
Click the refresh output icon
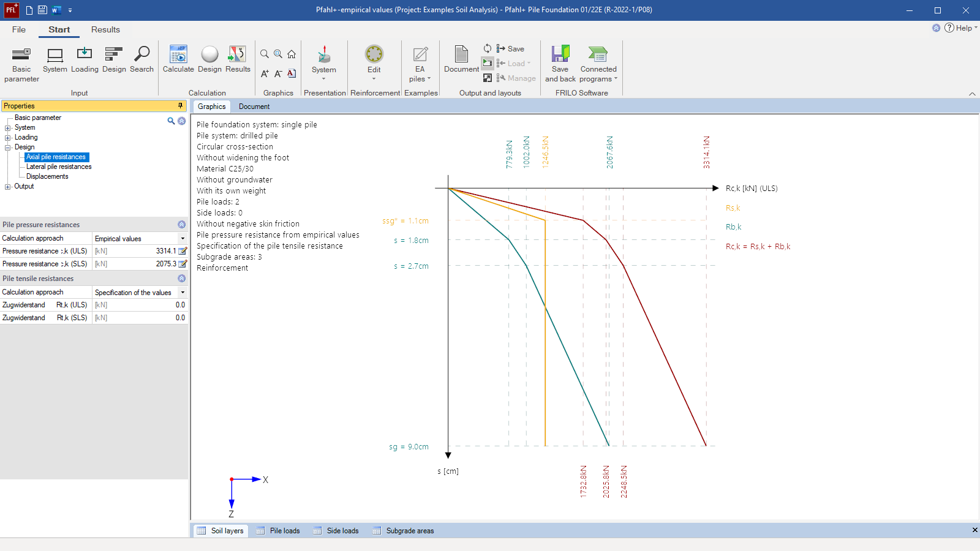[488, 48]
